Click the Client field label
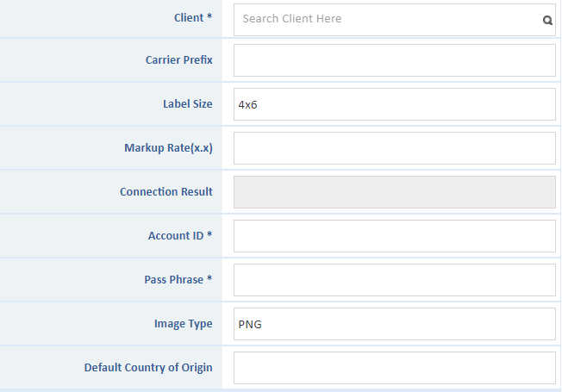 (188, 17)
